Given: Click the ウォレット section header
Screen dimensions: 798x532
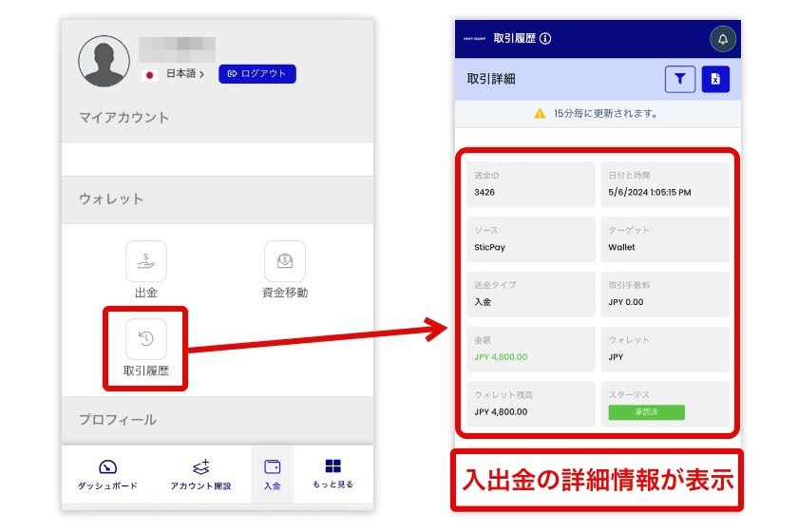Looking at the screenshot, I should (x=218, y=199).
